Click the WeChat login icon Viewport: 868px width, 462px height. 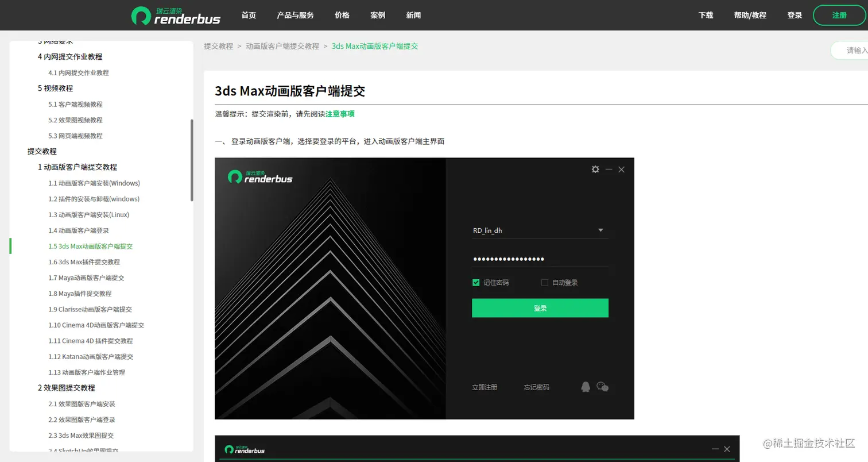point(602,387)
